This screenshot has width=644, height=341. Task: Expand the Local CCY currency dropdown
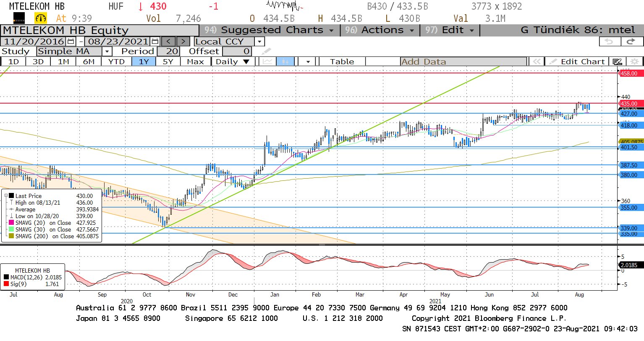point(259,42)
